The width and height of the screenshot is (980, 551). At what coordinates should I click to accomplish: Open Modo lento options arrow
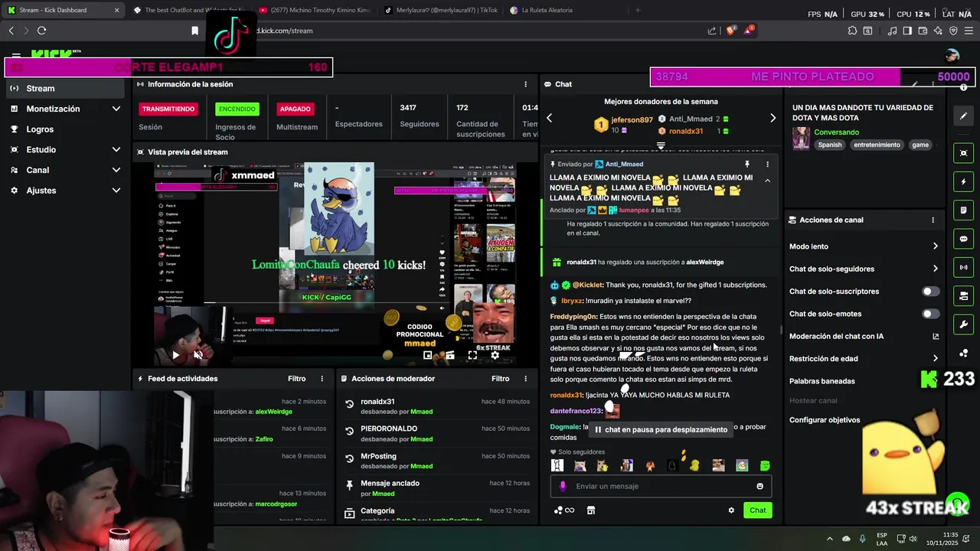click(935, 246)
